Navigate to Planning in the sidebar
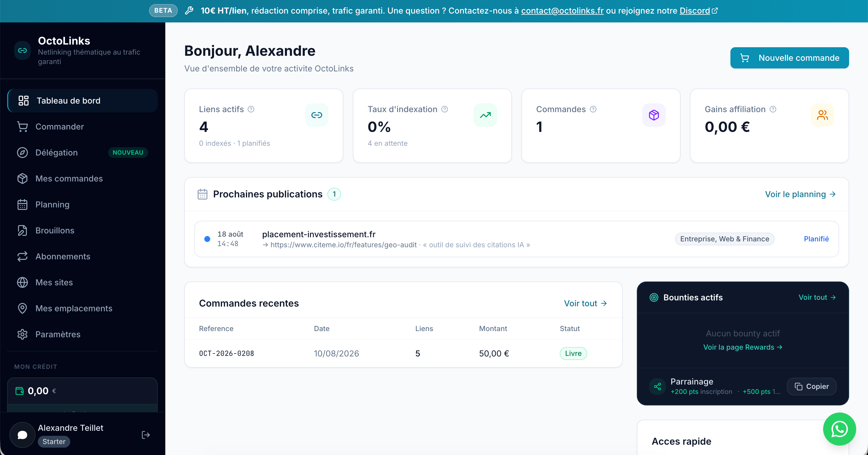Viewport: 868px width, 455px height. (83, 204)
